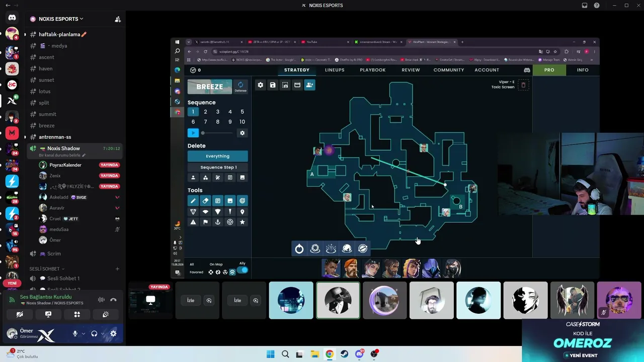Select sequence step 1
Image resolution: width=644 pixels, height=362 pixels.
point(193,112)
